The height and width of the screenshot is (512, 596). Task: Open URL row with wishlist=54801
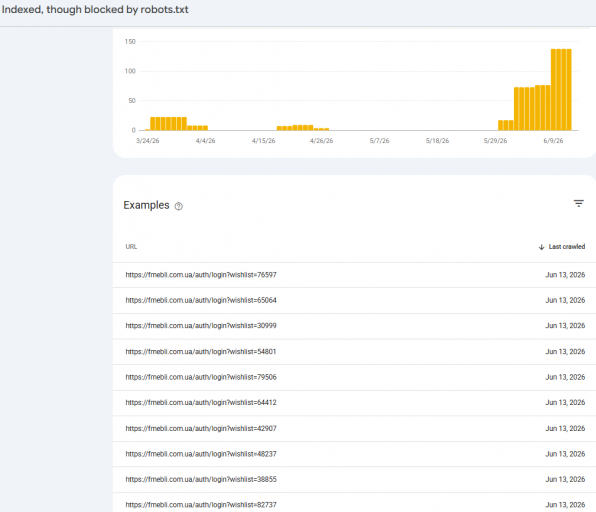tap(354, 352)
